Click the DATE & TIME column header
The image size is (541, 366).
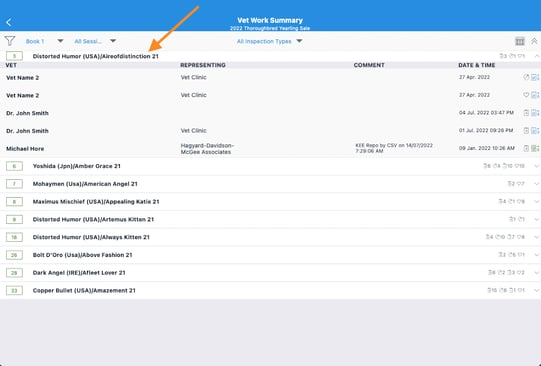point(476,65)
